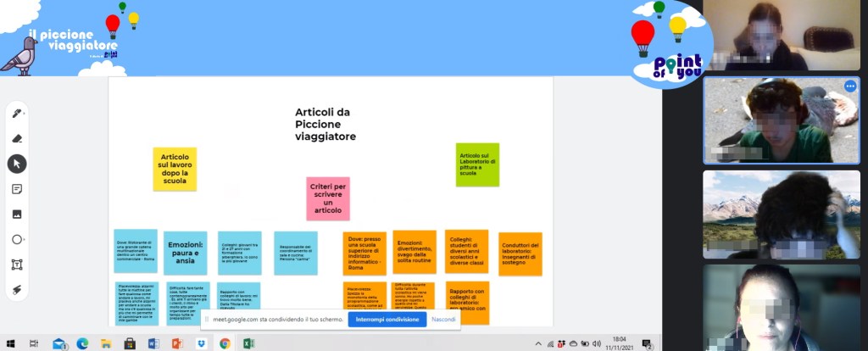Open more options on second participant video
868x351 pixels.
850,86
